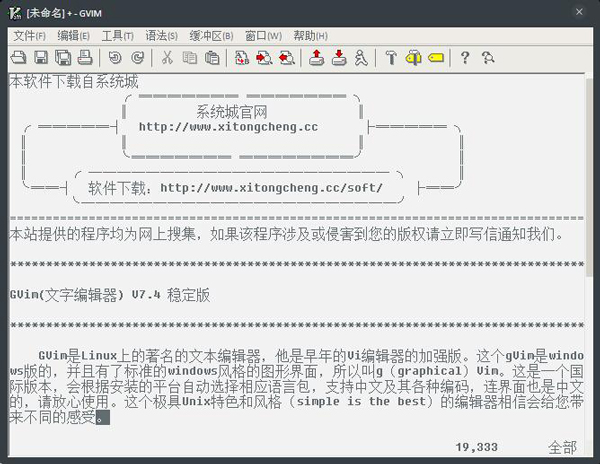The width and height of the screenshot is (600, 464).
Task: Click the Open file toolbar icon
Action: (x=18, y=58)
